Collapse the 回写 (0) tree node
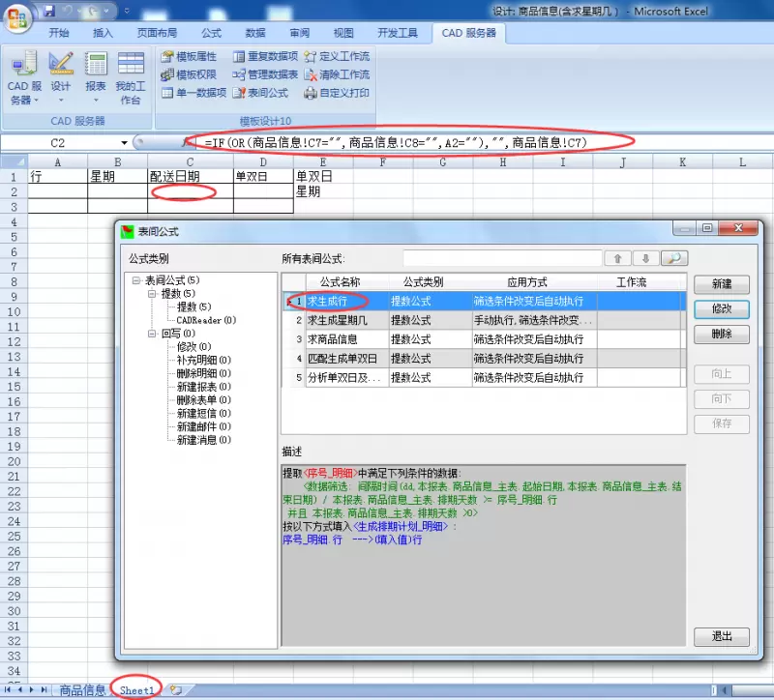This screenshot has height=700, width=774. point(152,334)
